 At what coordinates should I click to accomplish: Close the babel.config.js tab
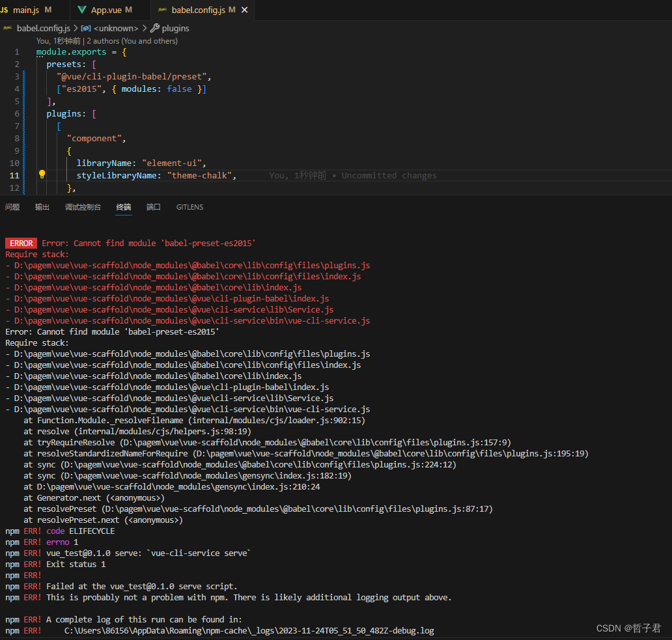[x=244, y=10]
